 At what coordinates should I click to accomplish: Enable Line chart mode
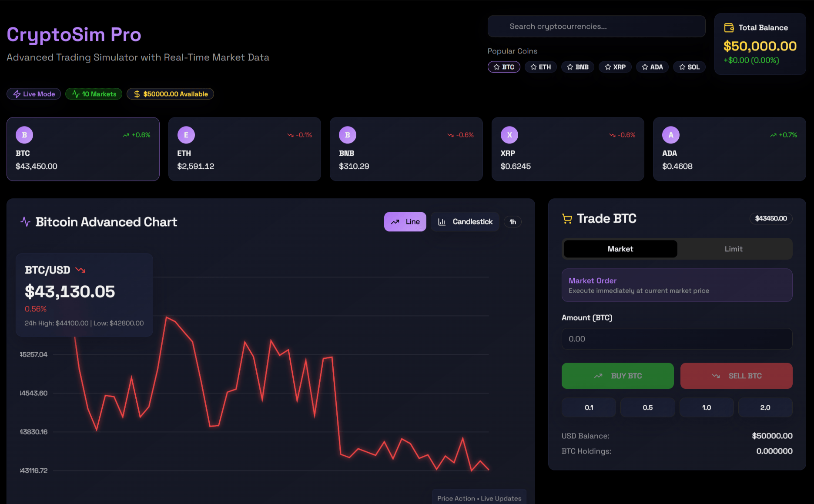coord(405,221)
